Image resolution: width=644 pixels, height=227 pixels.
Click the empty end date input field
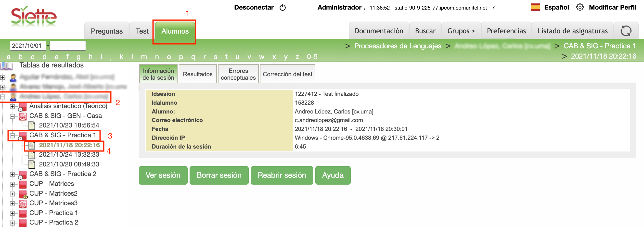tap(68, 46)
